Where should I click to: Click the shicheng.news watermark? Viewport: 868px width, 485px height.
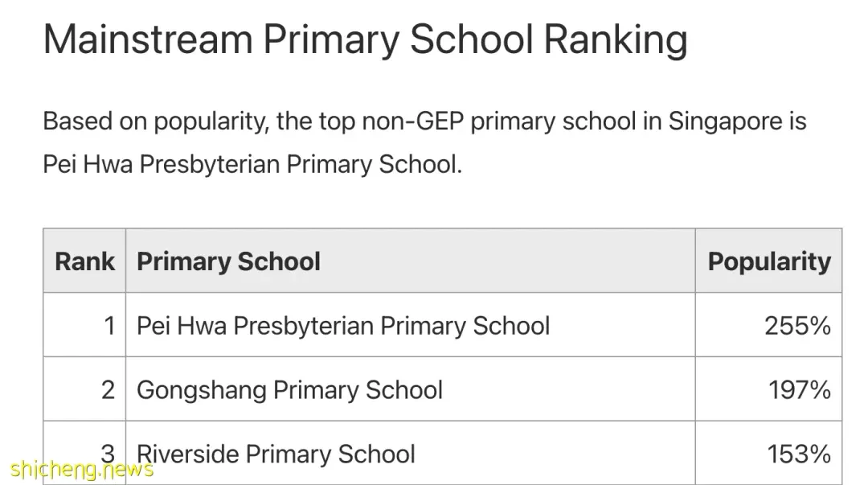81,470
